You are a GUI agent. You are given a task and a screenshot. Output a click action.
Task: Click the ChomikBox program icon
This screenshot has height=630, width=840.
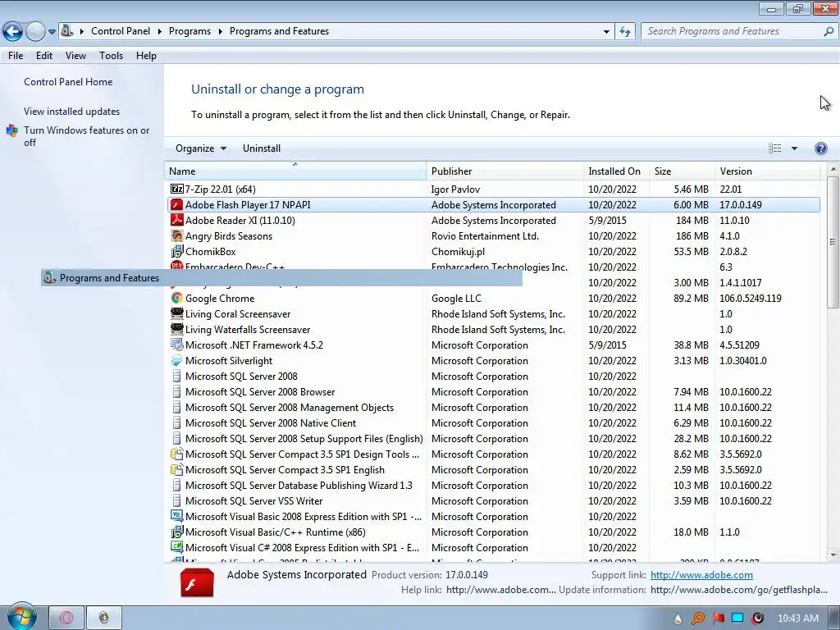[177, 251]
